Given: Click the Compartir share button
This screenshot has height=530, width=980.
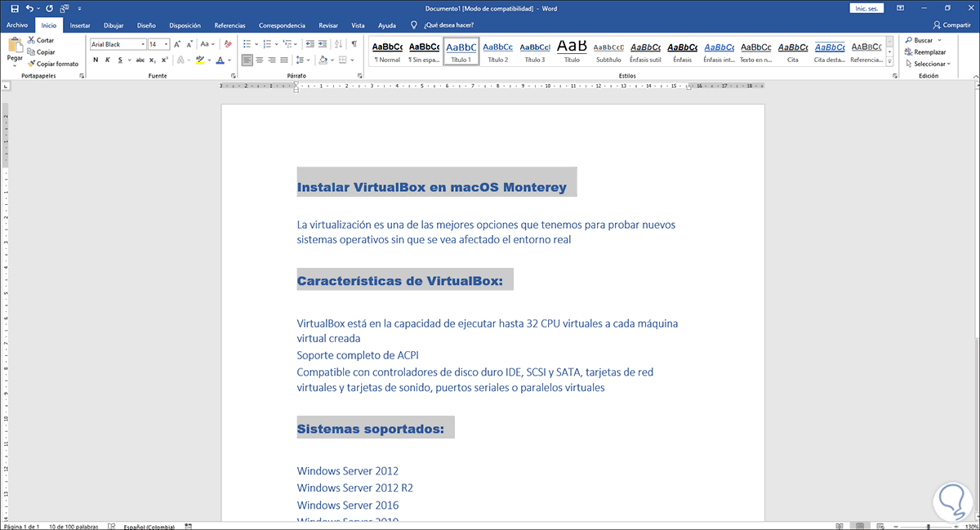Looking at the screenshot, I should pyautogui.click(x=951, y=25).
